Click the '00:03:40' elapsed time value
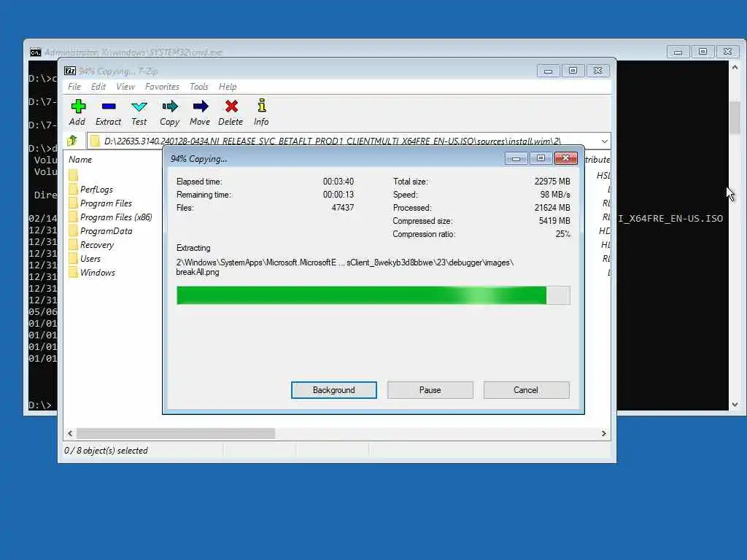747x560 pixels. tap(338, 182)
